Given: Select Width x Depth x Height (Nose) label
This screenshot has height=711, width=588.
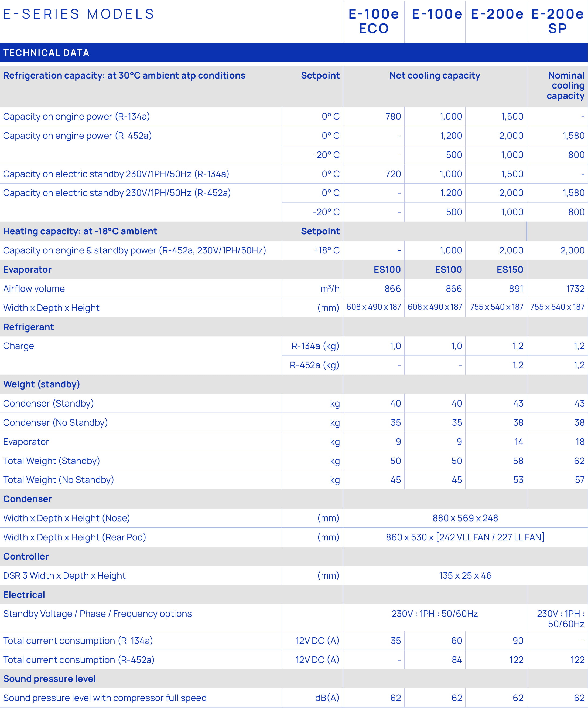Looking at the screenshot, I should pos(67,518).
